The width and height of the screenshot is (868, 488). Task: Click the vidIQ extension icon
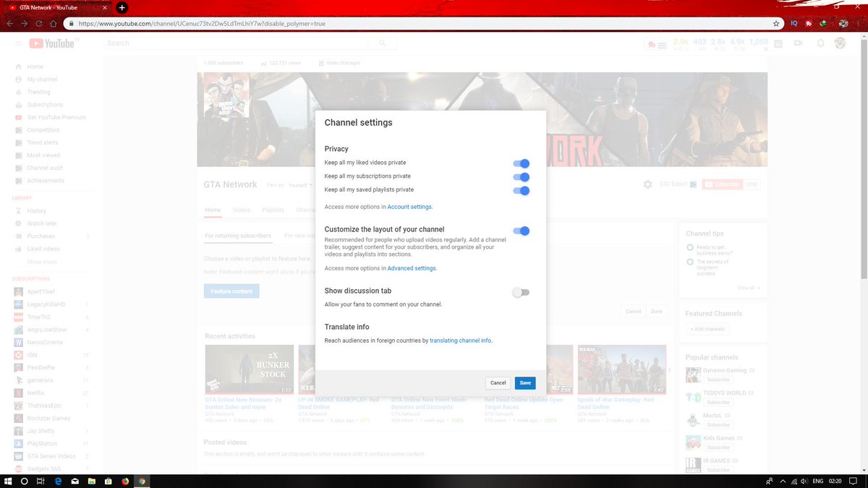794,23
